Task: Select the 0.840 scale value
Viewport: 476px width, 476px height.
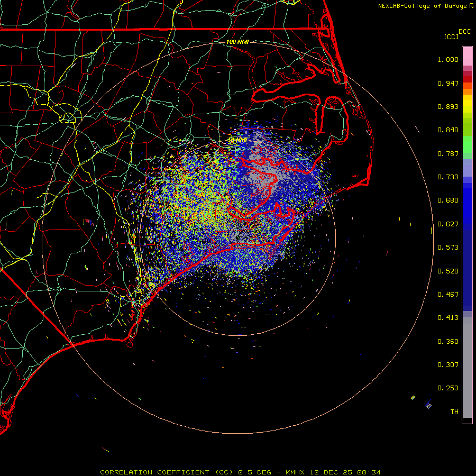Action: pyautogui.click(x=448, y=130)
